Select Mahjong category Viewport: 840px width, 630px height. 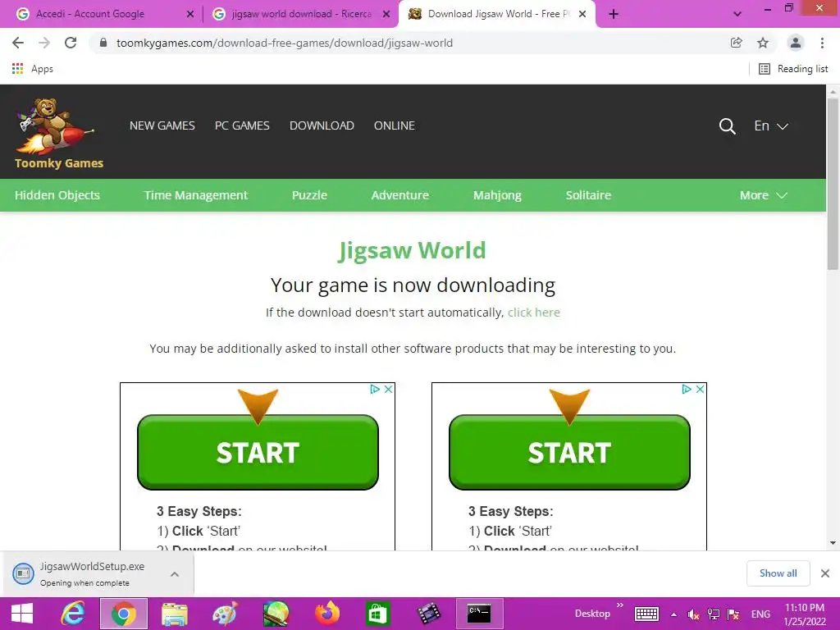tap(497, 195)
